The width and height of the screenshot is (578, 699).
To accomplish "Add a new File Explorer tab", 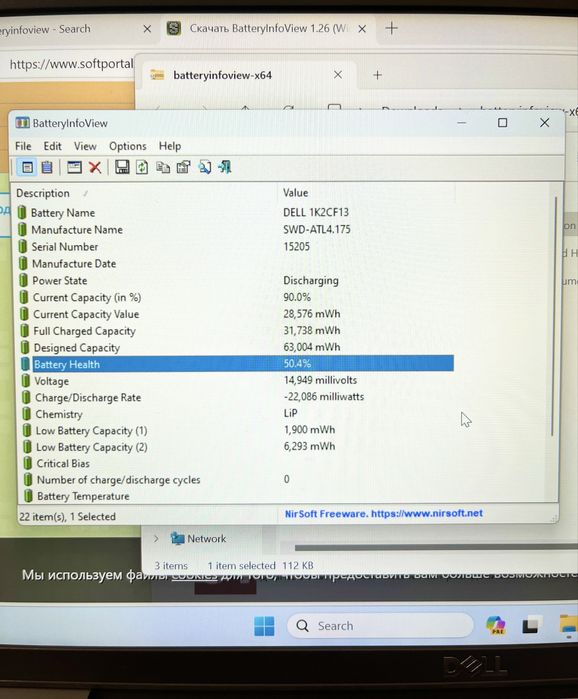I will click(x=377, y=75).
